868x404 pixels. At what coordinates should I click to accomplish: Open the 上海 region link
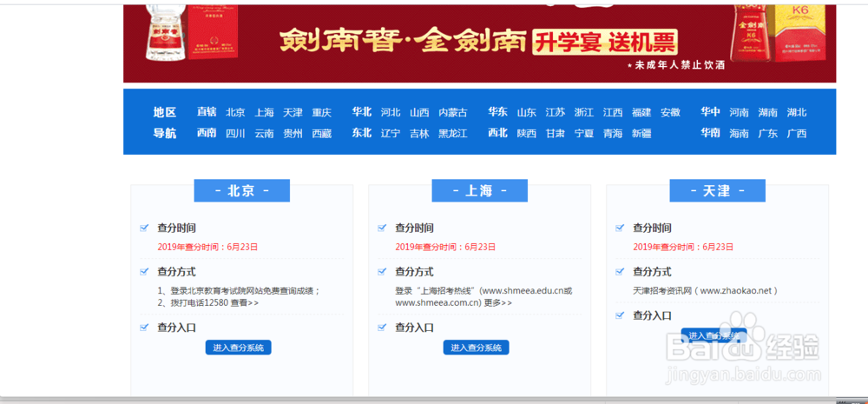(264, 112)
